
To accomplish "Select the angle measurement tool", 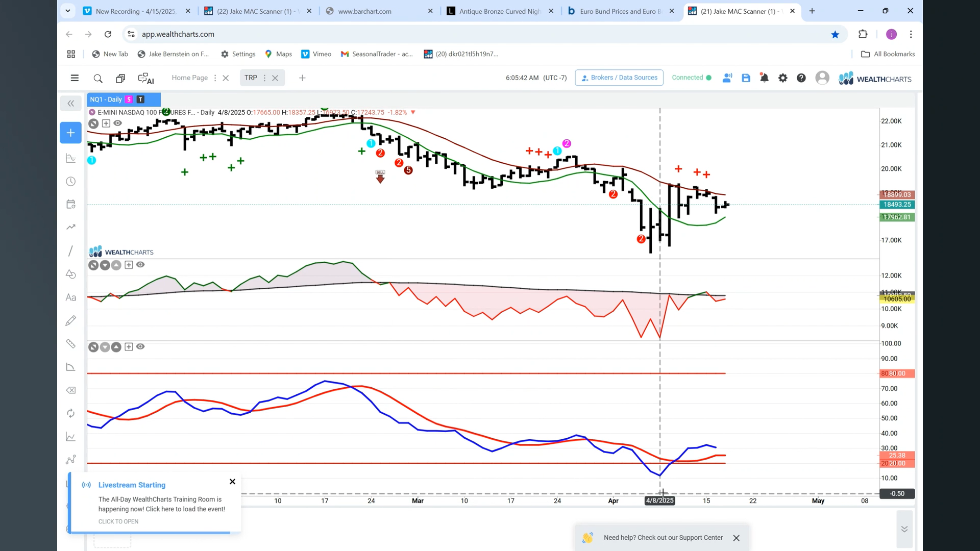I will coord(71,367).
